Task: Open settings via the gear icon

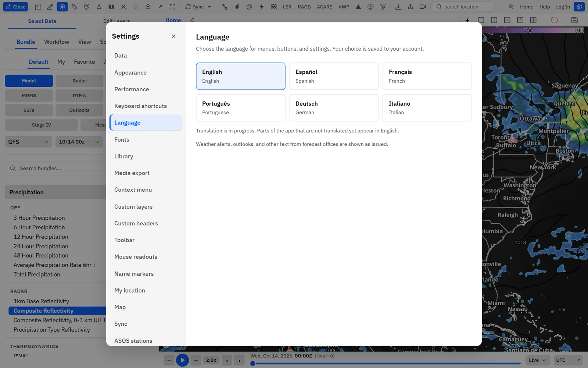Action: 579,7
